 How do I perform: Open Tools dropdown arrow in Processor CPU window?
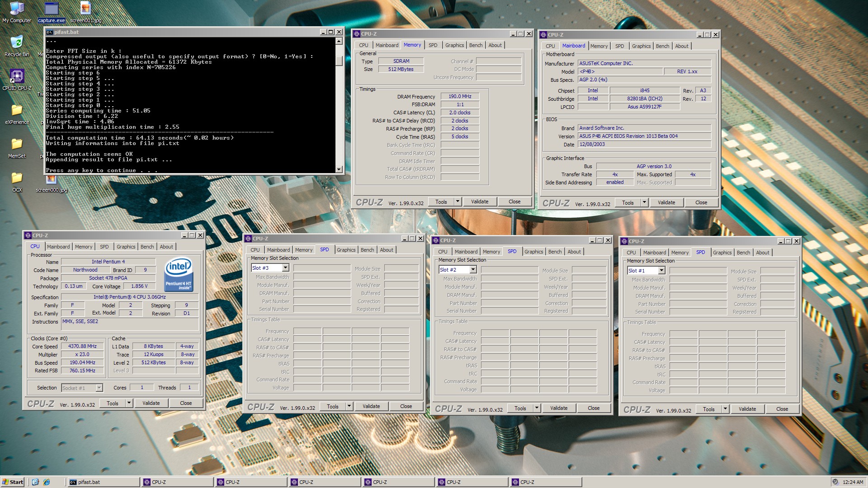129,403
